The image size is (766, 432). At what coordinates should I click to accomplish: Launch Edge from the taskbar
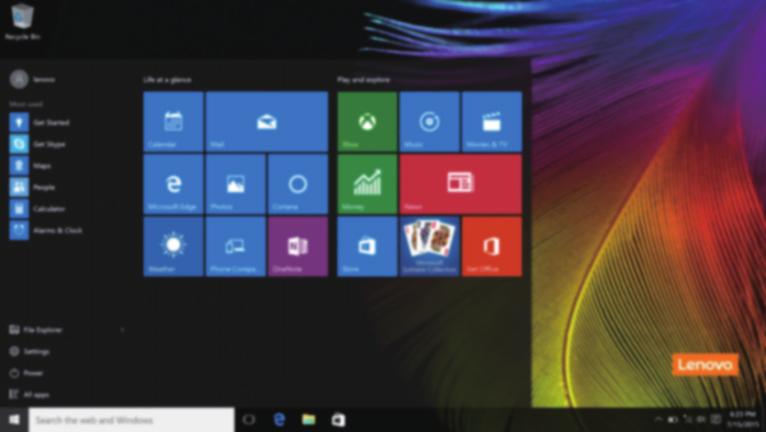(279, 420)
